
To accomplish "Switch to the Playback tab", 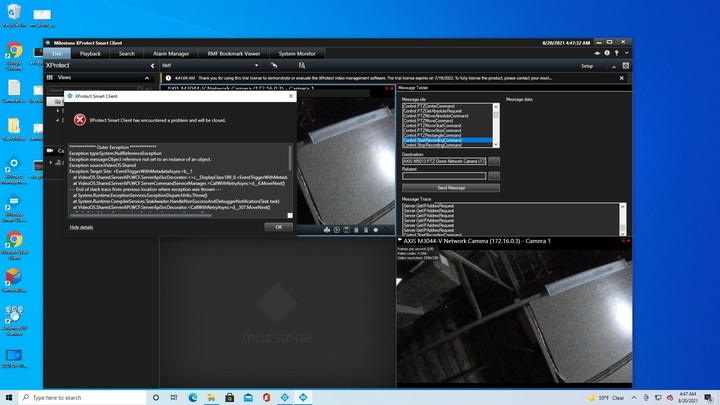I will pyautogui.click(x=90, y=53).
